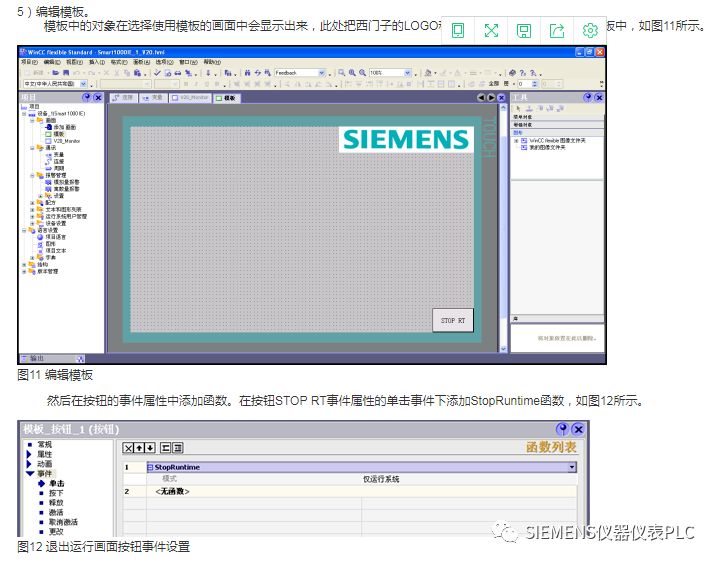This screenshot has width=717, height=563.
Task: Click the WinCC help book icon
Action: click(513, 73)
